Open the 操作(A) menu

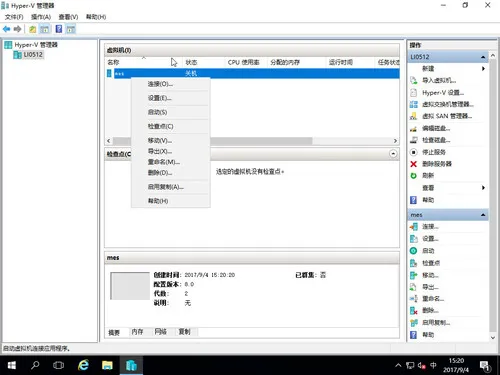(41, 17)
